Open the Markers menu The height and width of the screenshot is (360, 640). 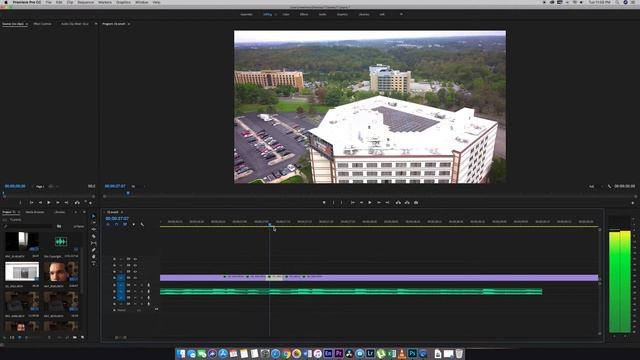coord(105,2)
